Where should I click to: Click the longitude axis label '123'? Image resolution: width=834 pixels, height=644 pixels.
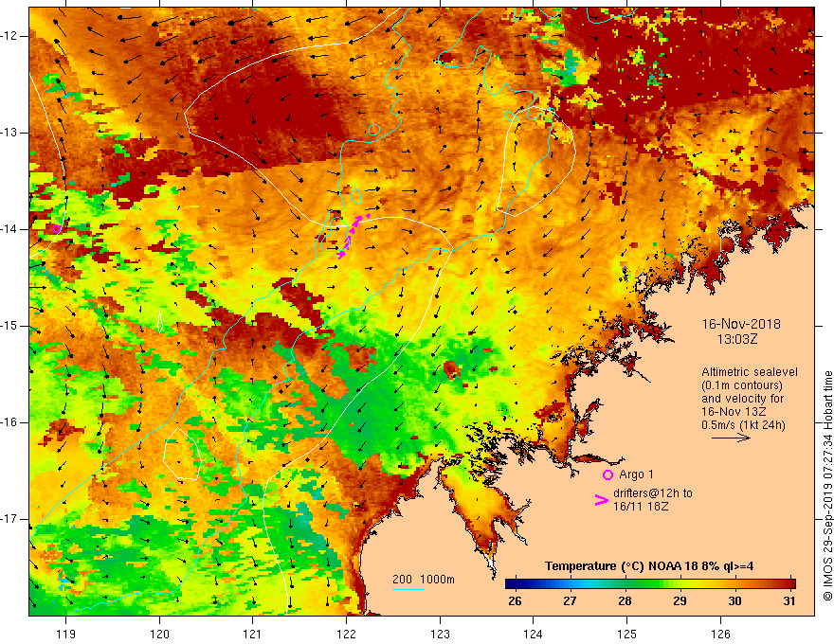[440, 634]
